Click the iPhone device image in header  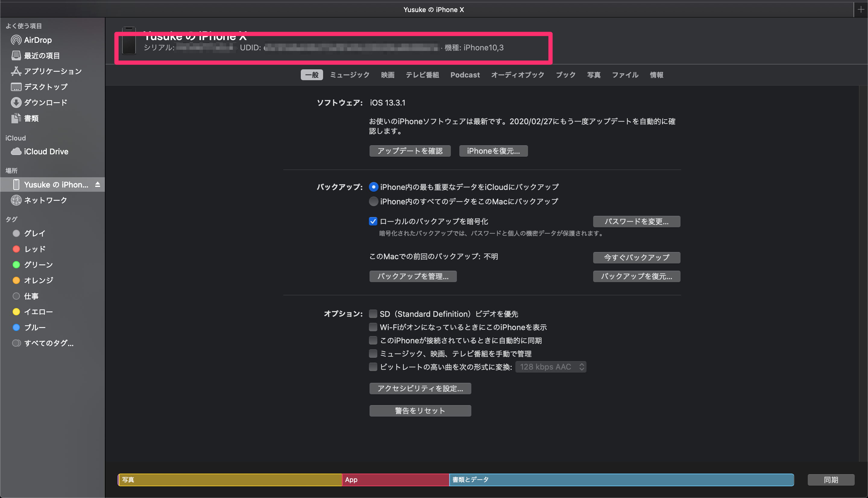pyautogui.click(x=129, y=41)
